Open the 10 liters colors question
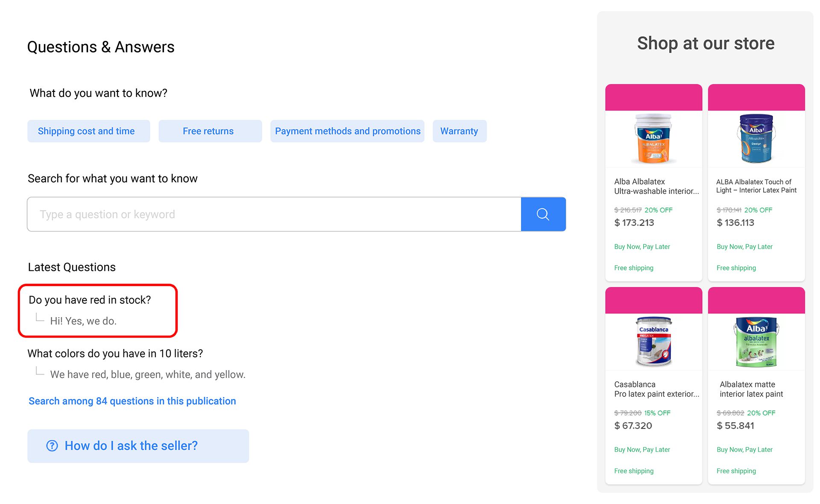 pos(115,354)
